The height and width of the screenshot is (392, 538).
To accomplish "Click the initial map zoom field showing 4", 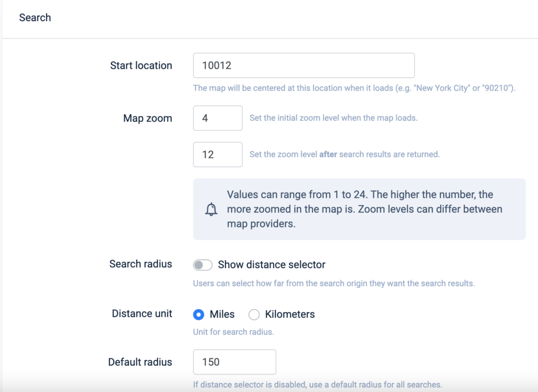I will click(218, 118).
